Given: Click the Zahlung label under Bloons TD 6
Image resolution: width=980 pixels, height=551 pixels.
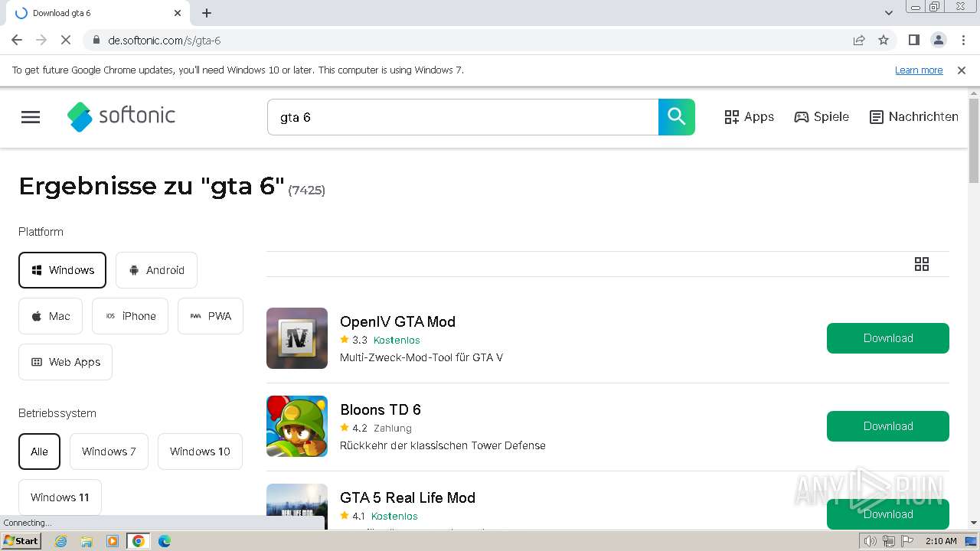Looking at the screenshot, I should [x=393, y=428].
